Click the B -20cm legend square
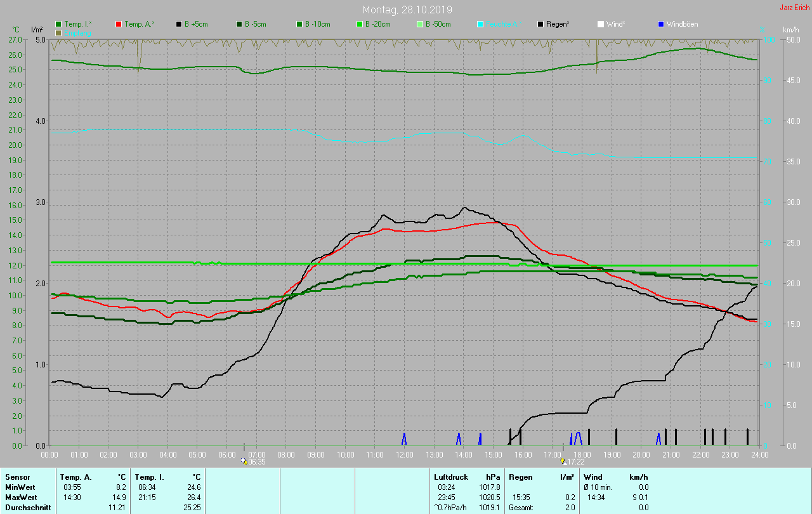This screenshot has height=514, width=812. click(360, 24)
